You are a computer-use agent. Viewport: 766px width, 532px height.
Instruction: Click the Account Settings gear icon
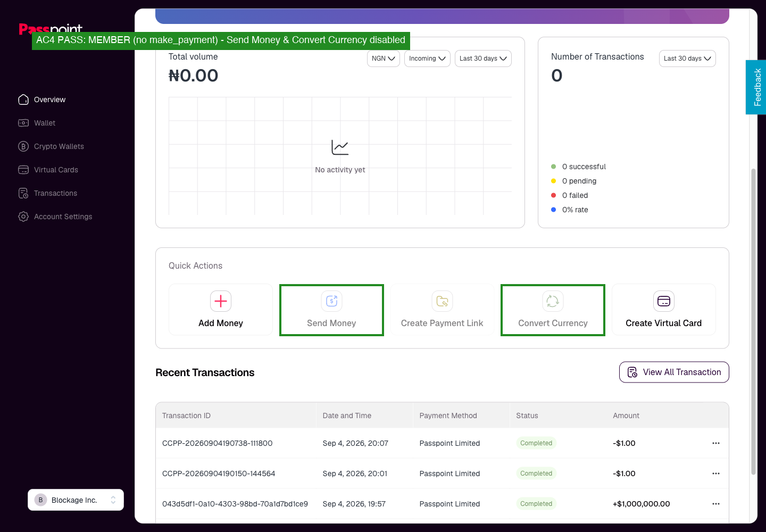point(23,217)
